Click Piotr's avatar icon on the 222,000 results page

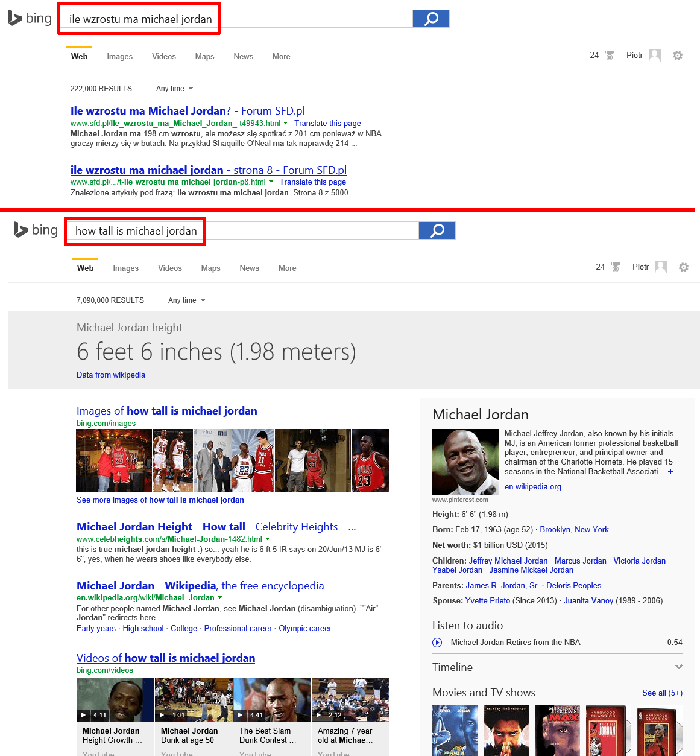coord(655,56)
